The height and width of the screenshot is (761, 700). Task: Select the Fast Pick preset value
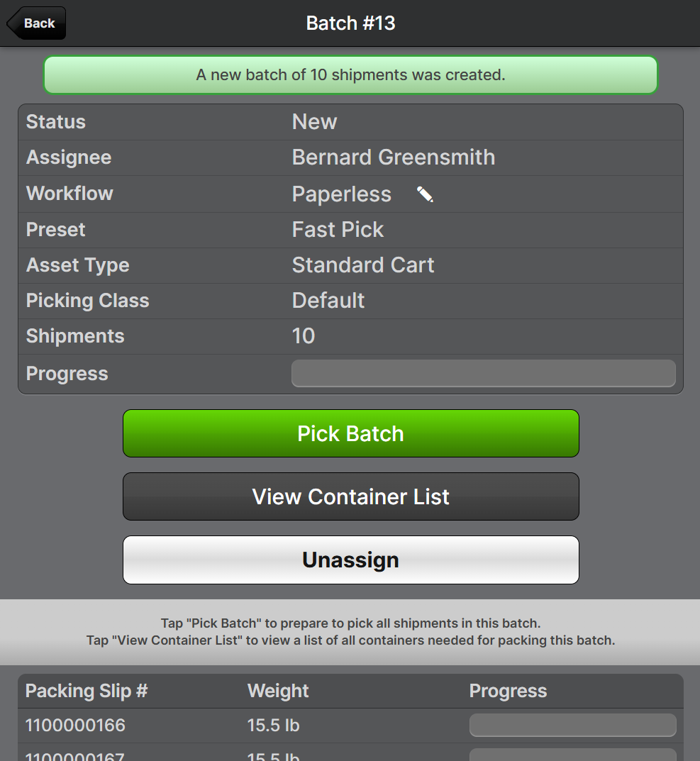[338, 230]
